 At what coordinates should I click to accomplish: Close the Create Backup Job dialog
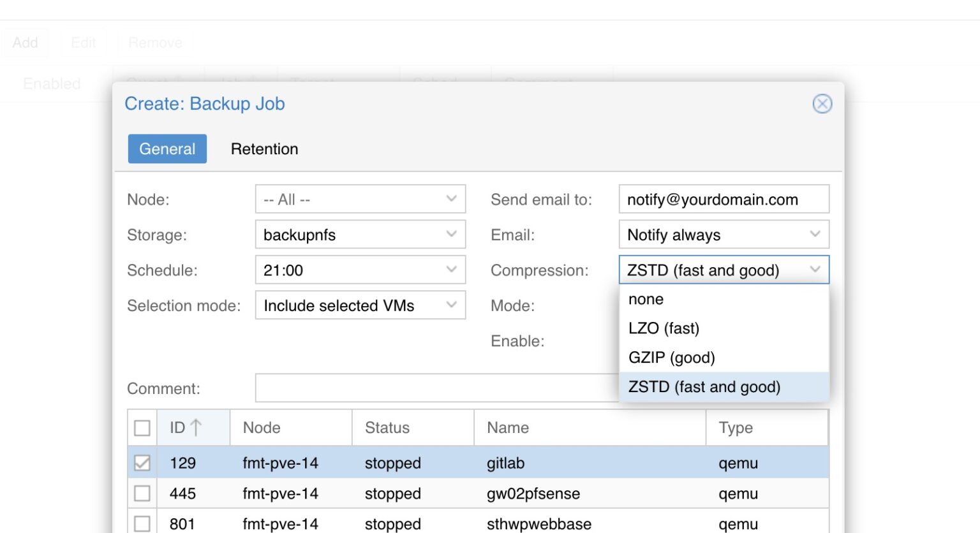tap(822, 104)
